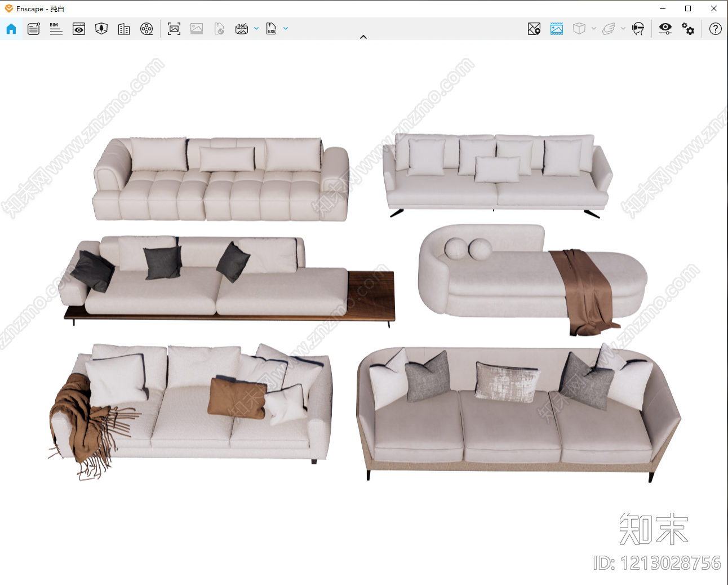Open General Settings gears icon
728x585 pixels.
pyautogui.click(x=688, y=29)
